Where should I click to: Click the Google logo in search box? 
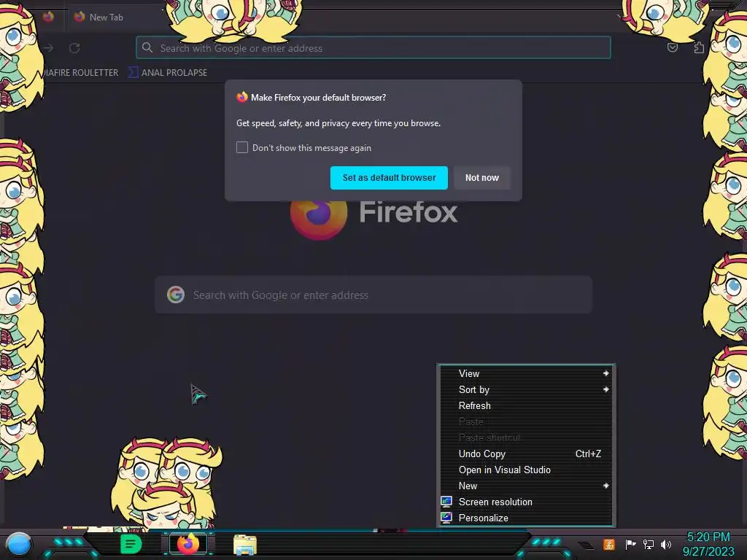[176, 295]
